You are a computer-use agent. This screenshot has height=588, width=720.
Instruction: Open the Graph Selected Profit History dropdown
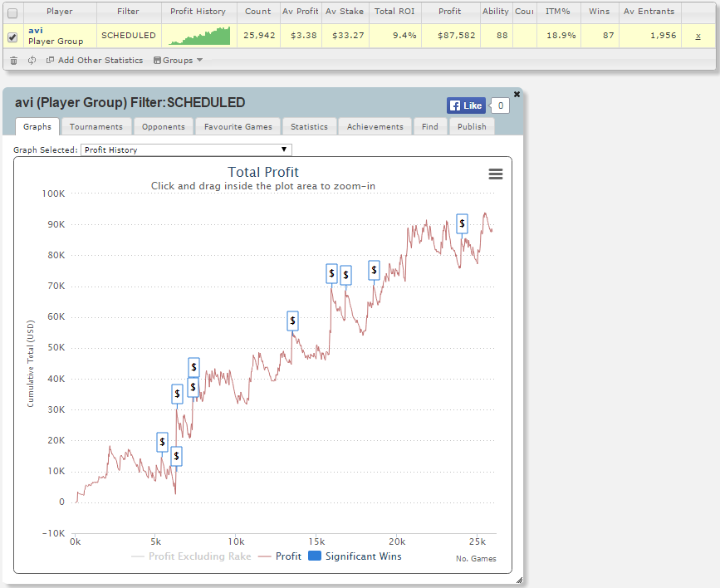186,149
